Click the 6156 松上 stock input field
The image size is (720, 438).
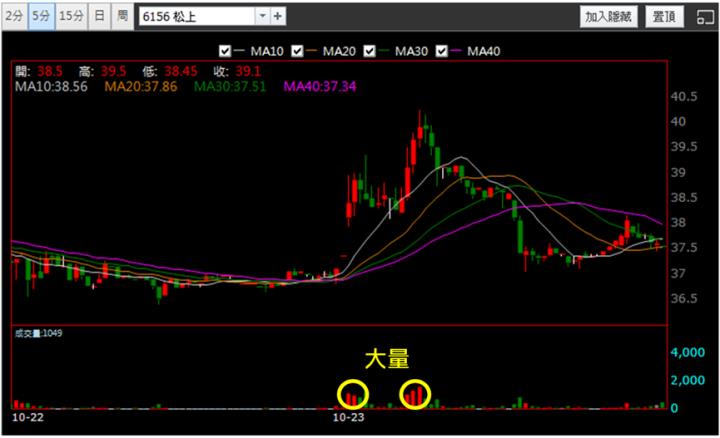pos(197,17)
